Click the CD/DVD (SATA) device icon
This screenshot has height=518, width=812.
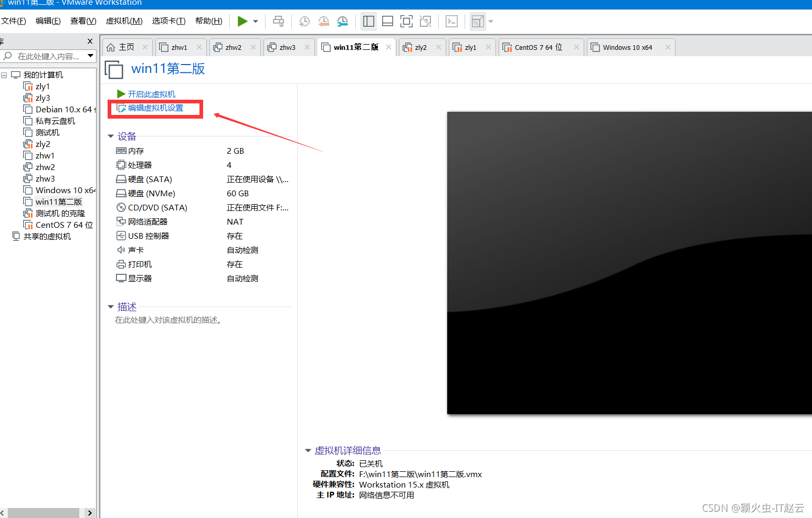point(121,208)
